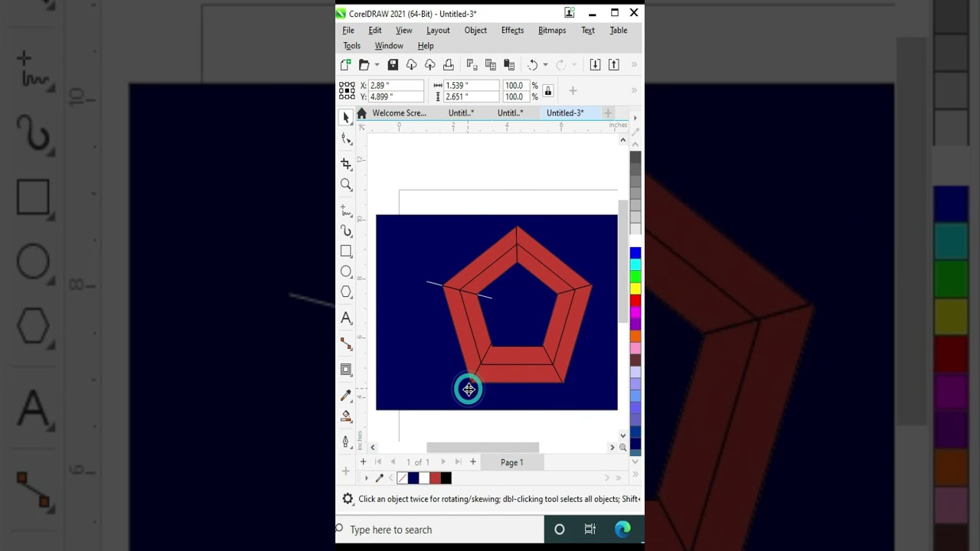Expand the standard toolbar overflow chevron
Screen dimensions: 980x551
pyautogui.click(x=634, y=65)
